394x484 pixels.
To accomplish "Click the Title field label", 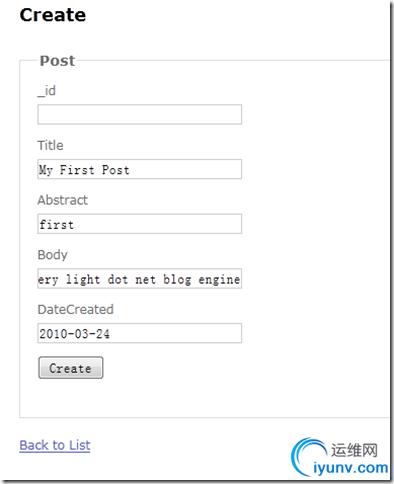I will click(50, 145).
